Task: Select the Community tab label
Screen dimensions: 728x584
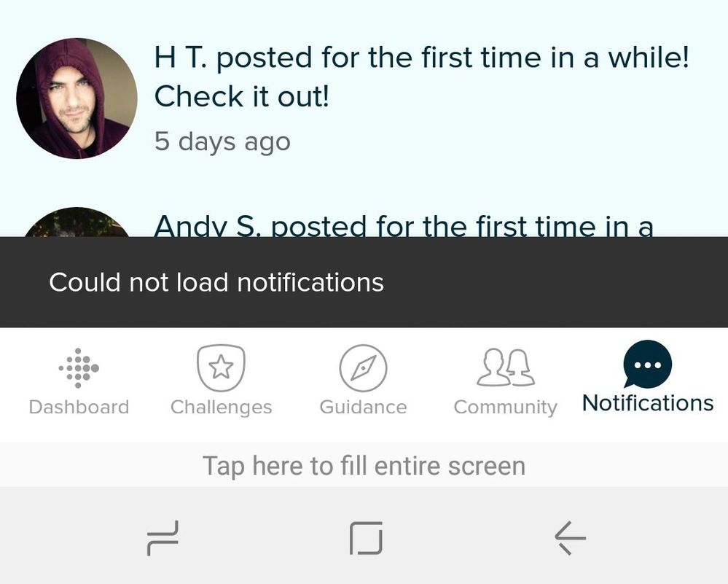Action: (506, 408)
